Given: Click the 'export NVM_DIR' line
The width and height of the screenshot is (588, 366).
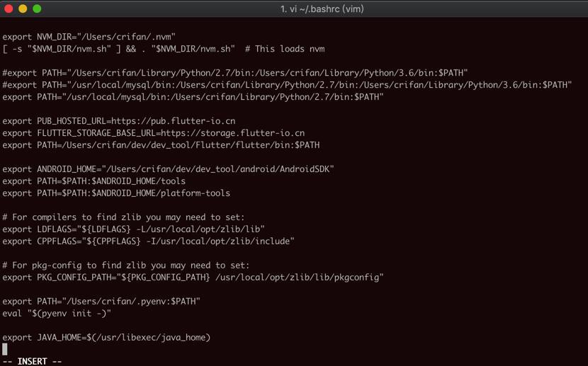Looking at the screenshot, I should (x=89, y=37).
